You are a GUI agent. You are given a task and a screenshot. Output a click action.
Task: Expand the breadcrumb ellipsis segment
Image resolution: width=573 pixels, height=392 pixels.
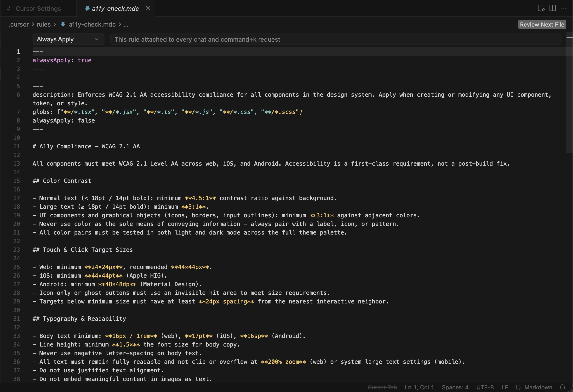pos(126,24)
